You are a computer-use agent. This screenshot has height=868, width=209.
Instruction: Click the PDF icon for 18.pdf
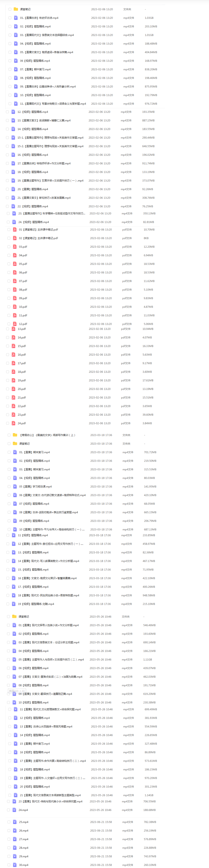[14, 372]
